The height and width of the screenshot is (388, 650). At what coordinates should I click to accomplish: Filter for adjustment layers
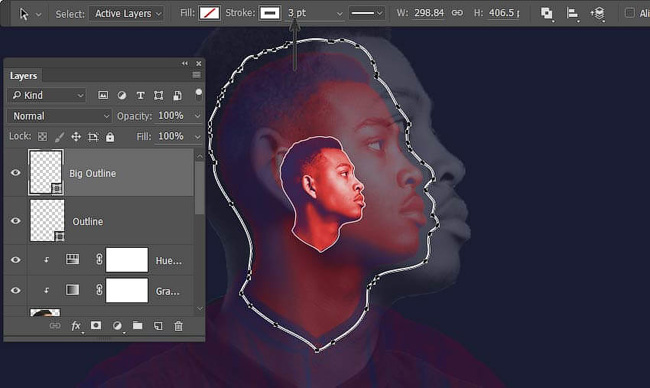point(121,95)
